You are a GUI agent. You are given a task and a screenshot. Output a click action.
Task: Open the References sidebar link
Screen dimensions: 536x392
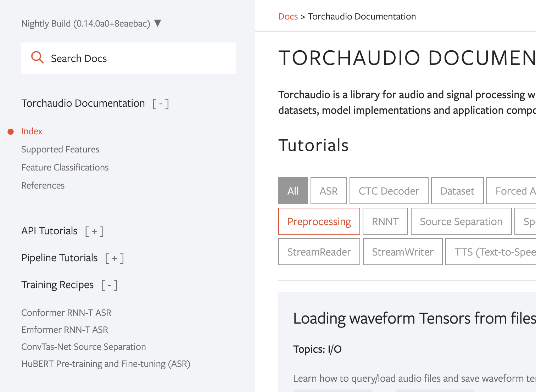[x=43, y=185]
